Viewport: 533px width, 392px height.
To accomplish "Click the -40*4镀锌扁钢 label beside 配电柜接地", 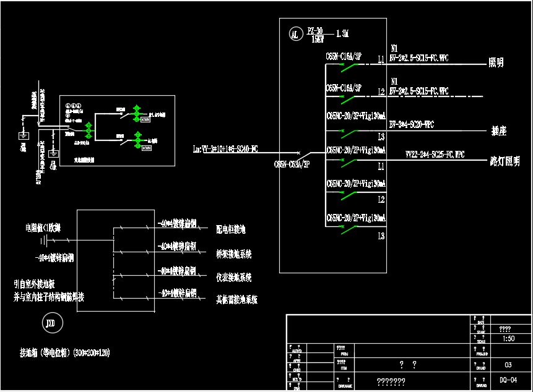I will pyautogui.click(x=177, y=223).
